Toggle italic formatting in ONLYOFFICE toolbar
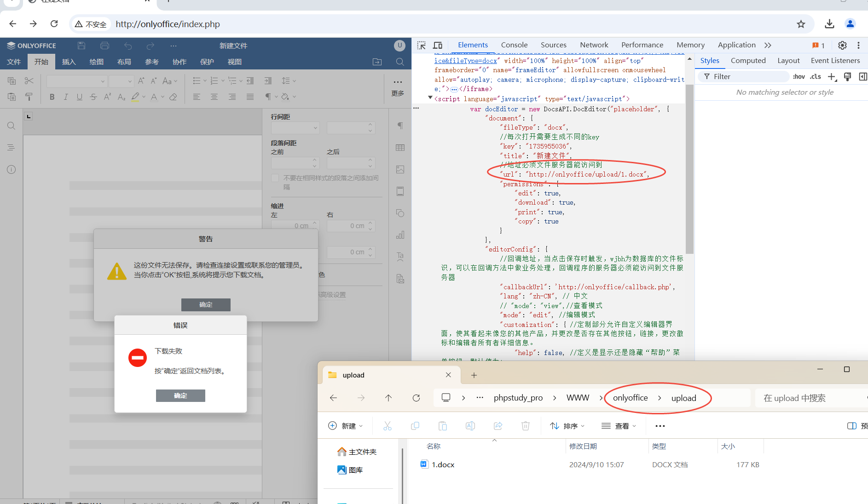868x504 pixels. point(66,97)
